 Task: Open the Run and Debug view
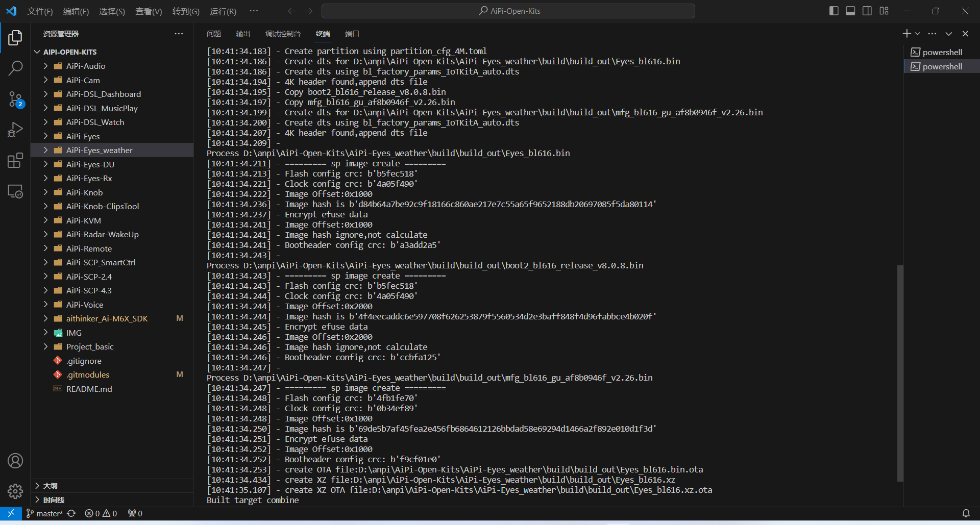[15, 130]
